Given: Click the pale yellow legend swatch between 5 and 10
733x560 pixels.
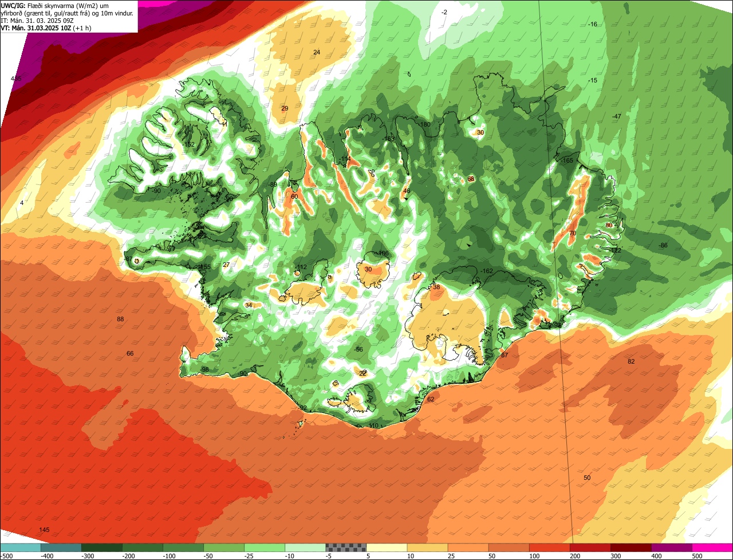Looking at the screenshot, I should point(387,547).
